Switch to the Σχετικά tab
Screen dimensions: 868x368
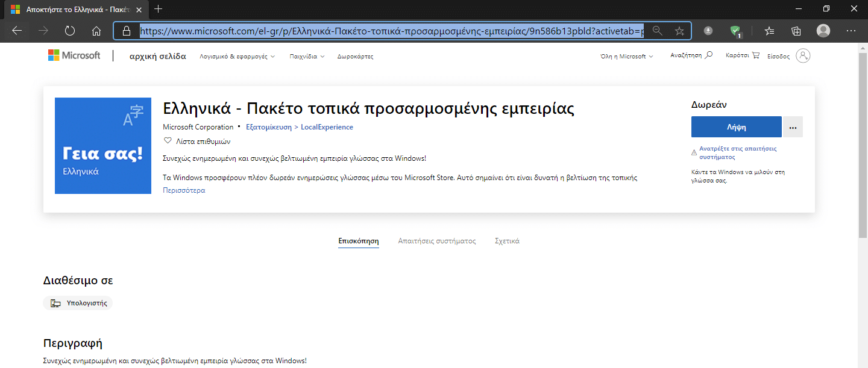click(x=507, y=241)
